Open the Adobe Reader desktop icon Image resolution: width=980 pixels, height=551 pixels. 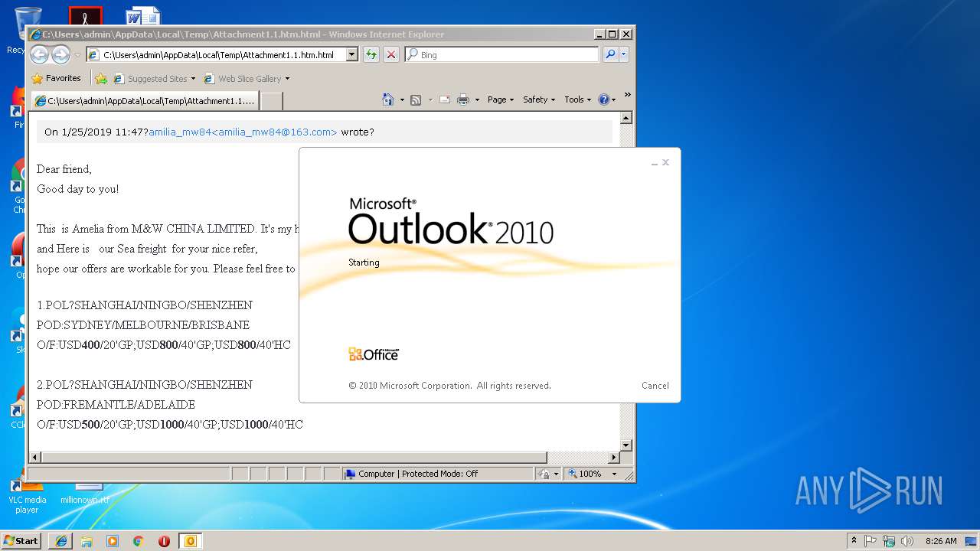85,16
